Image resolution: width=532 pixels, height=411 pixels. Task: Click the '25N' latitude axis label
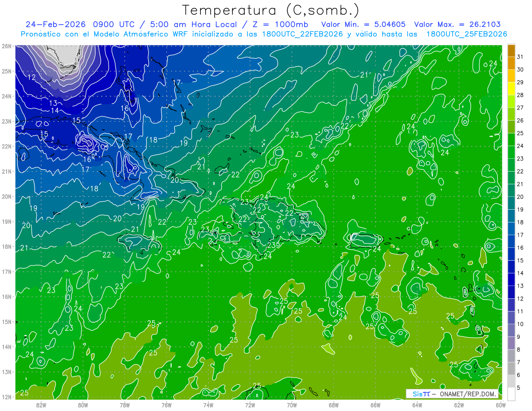(x=6, y=71)
